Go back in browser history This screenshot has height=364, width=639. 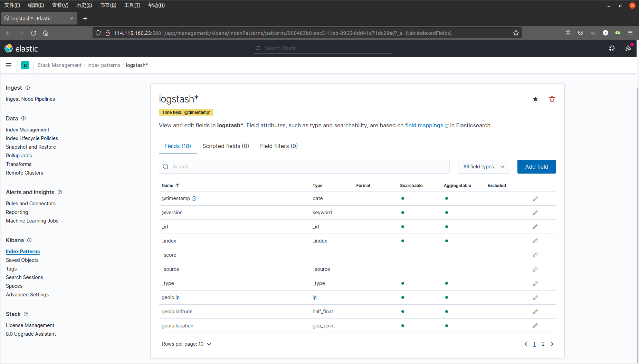[x=9, y=33]
